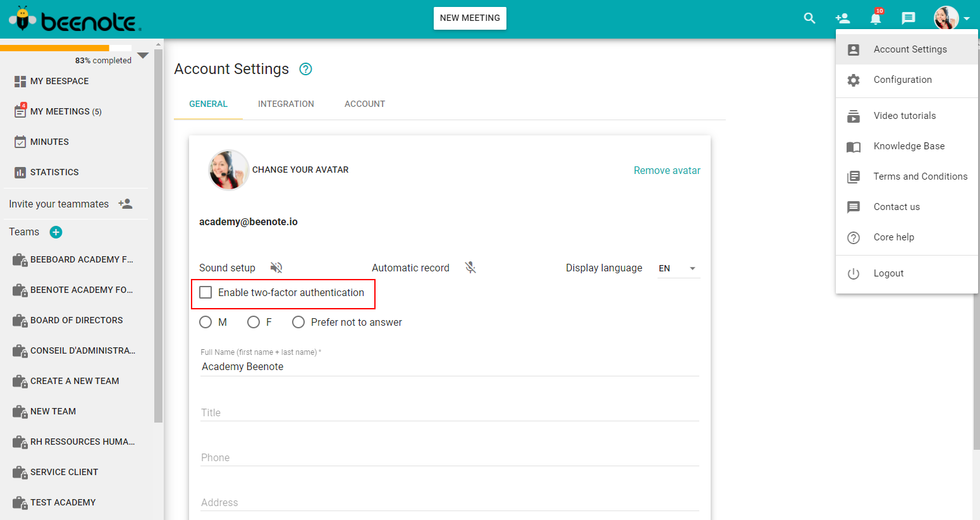Click the Statistics bar chart icon
980x520 pixels.
tap(20, 172)
